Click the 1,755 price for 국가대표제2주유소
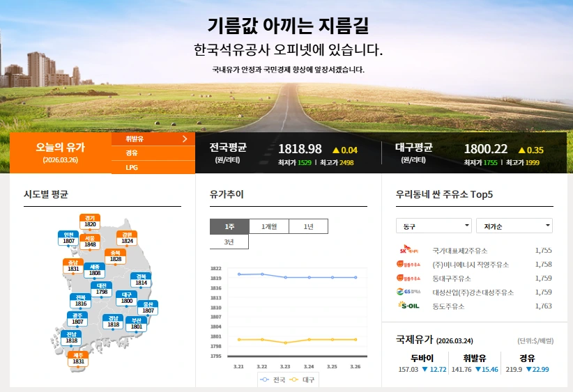Image resolution: width=573 pixels, height=392 pixels. tap(544, 251)
